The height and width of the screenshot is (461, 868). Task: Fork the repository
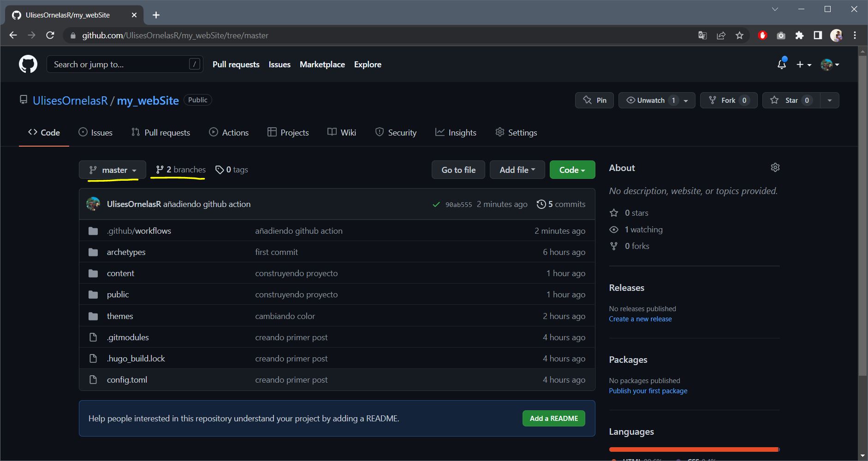729,100
